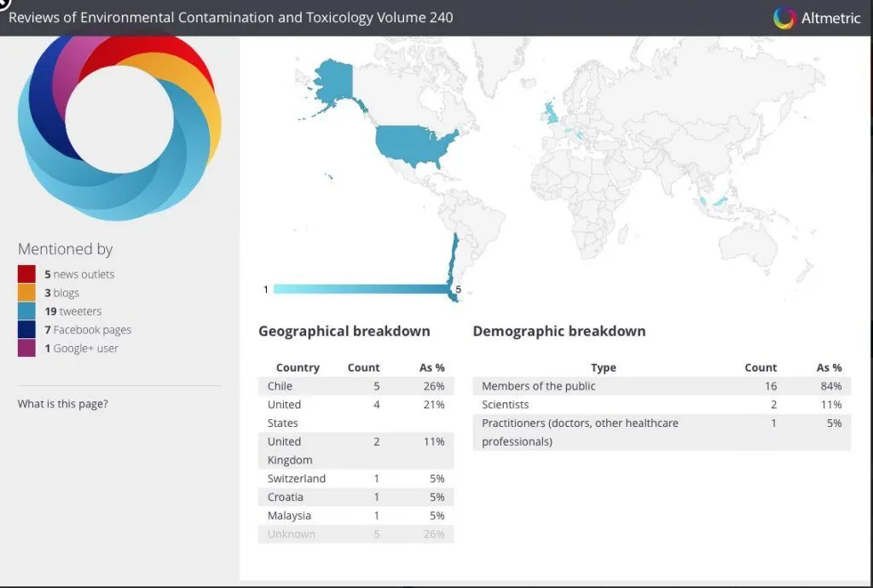Click the Country column header

coord(298,367)
